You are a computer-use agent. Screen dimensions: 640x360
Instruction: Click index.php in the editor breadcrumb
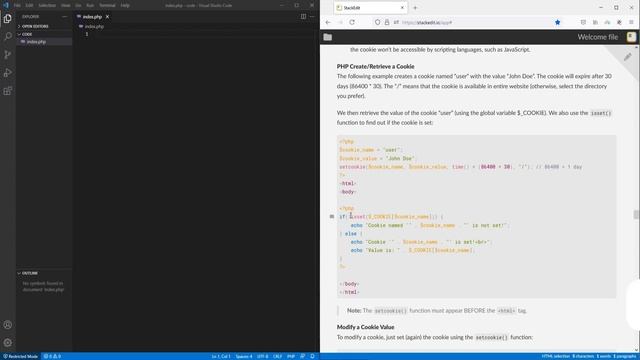(x=94, y=27)
